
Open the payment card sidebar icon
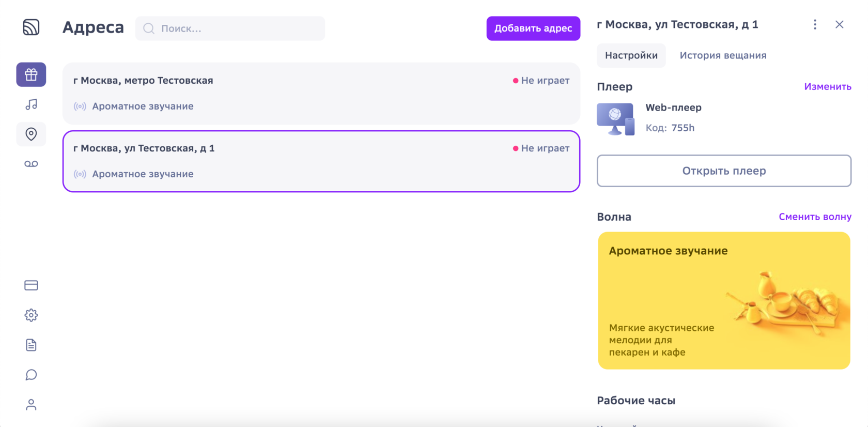pos(31,285)
